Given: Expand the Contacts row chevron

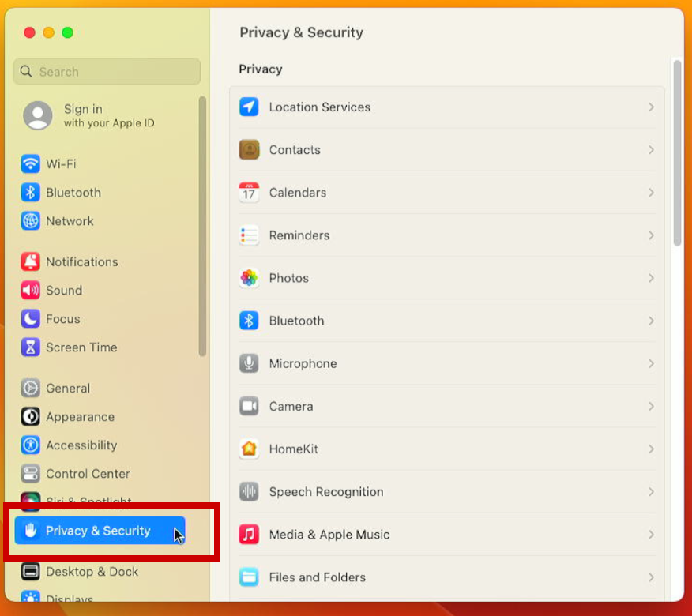Looking at the screenshot, I should [651, 149].
